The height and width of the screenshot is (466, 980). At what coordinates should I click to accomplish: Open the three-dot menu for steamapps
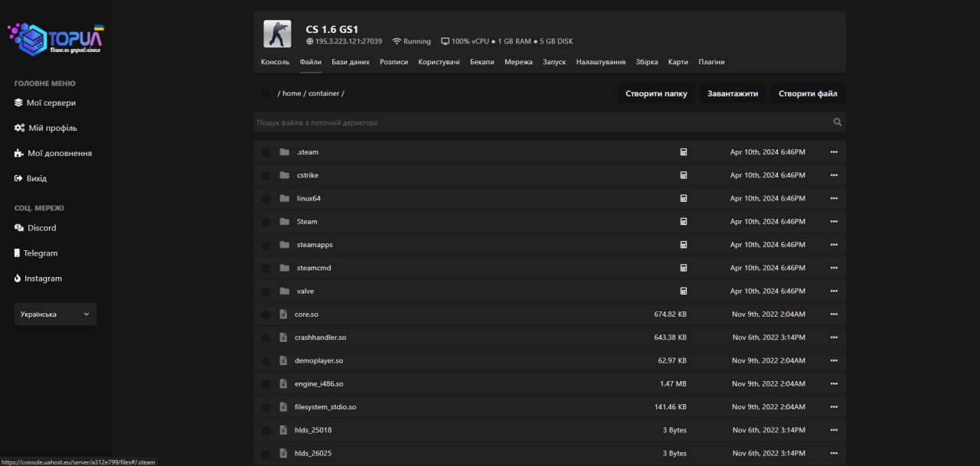(834, 245)
